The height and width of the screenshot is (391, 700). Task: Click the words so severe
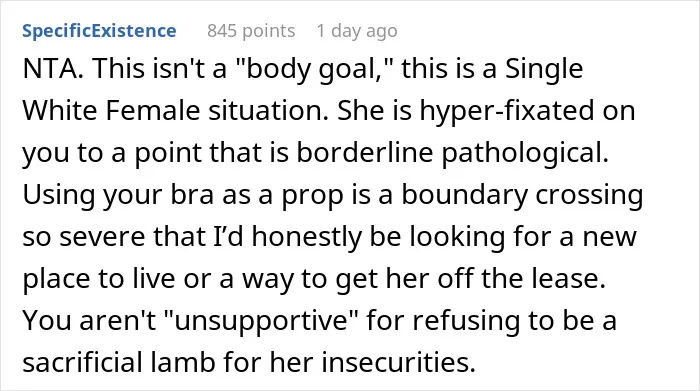(x=83, y=237)
